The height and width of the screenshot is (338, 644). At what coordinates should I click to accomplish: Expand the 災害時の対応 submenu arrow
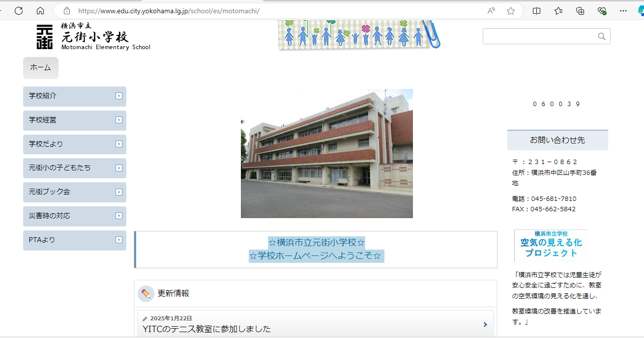pyautogui.click(x=118, y=216)
